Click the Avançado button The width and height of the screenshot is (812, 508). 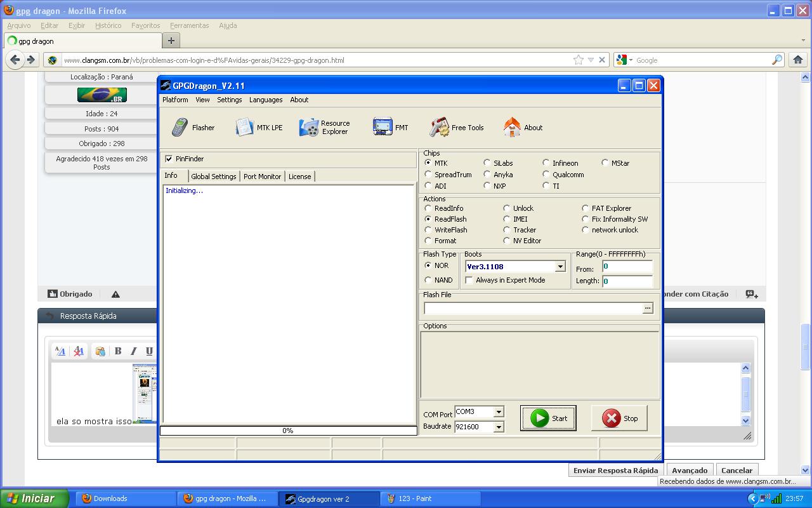click(690, 471)
